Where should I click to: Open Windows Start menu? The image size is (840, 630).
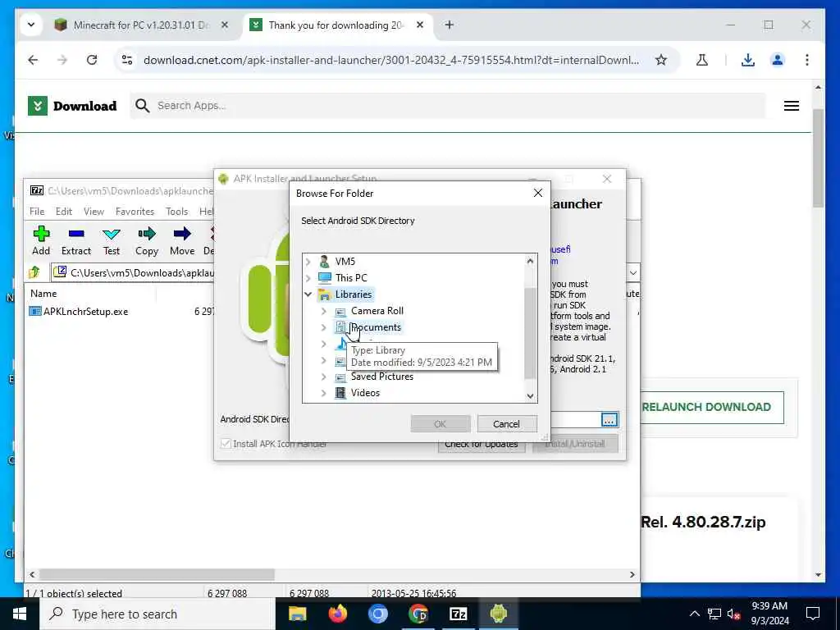click(x=20, y=614)
